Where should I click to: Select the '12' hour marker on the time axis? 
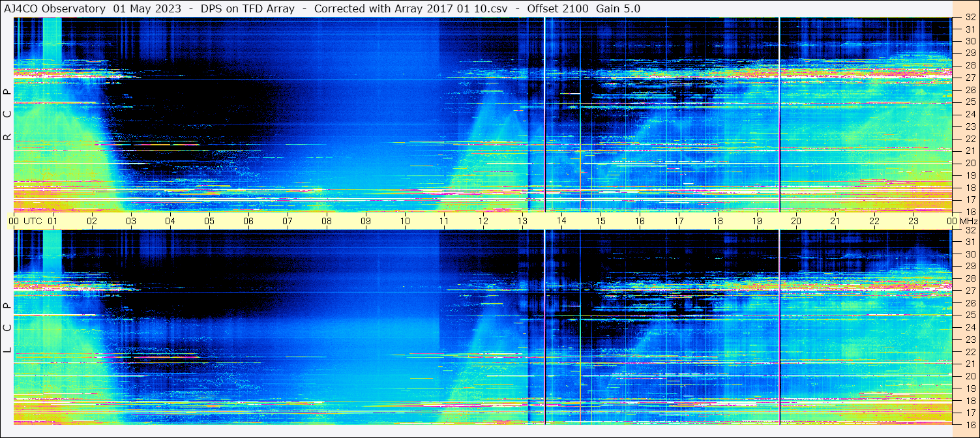(483, 221)
